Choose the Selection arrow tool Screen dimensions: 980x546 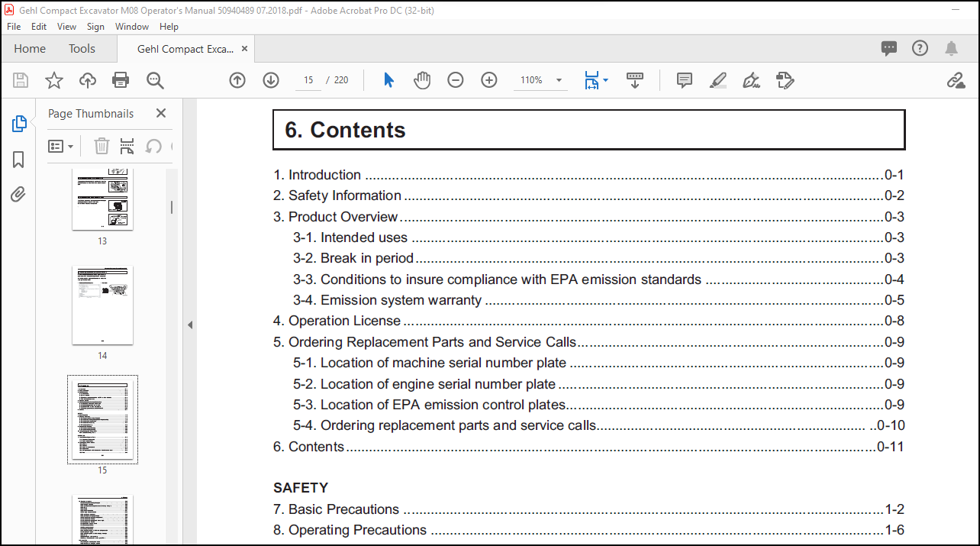[388, 80]
